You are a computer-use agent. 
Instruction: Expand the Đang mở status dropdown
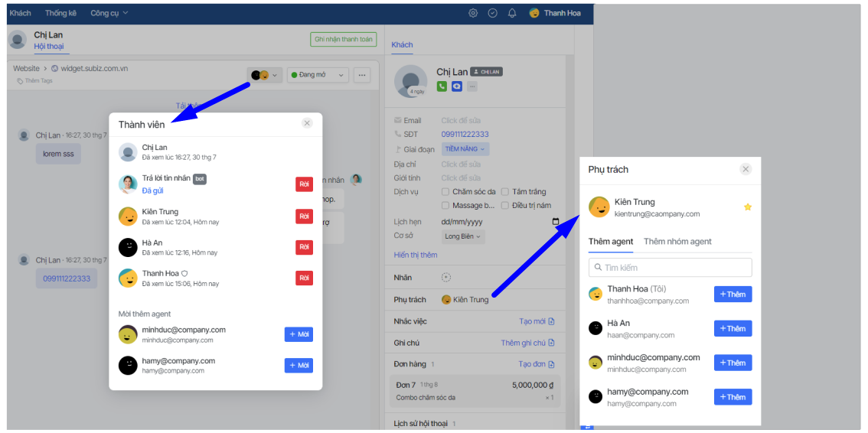point(318,75)
